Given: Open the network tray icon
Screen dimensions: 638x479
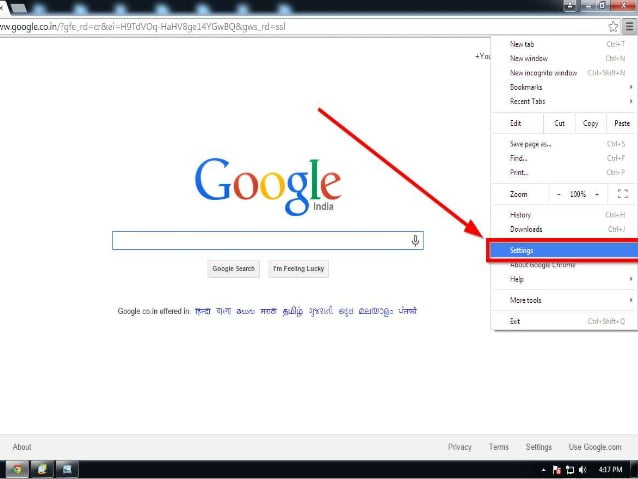Looking at the screenshot, I should point(570,470).
